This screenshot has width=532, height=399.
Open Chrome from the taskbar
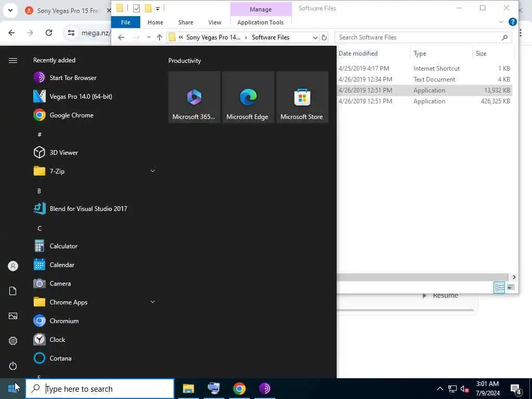[x=239, y=389]
